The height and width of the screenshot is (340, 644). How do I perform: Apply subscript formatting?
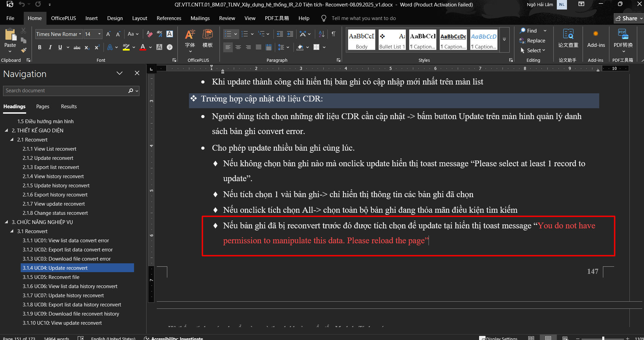pyautogui.click(x=87, y=48)
